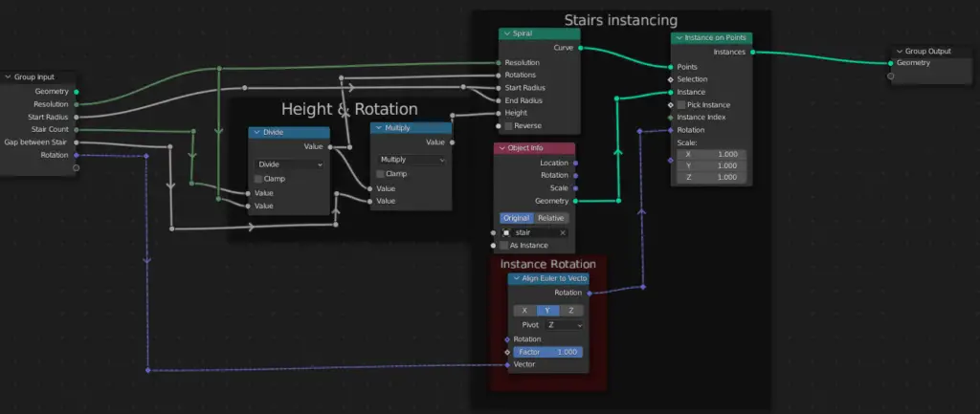Toggle the Reverse checkbox on Spiral node
This screenshot has width=980, height=414.
[509, 125]
